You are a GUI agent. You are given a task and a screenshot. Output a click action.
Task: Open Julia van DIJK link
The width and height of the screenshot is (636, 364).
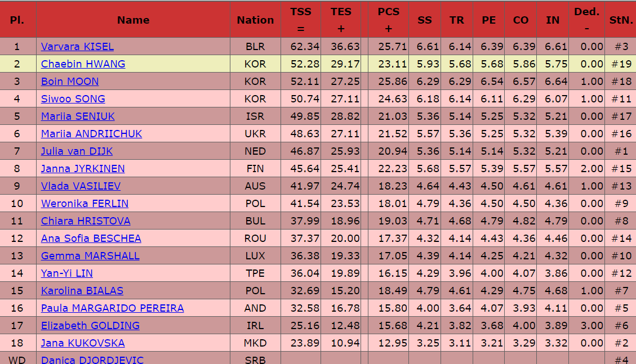tap(77, 151)
